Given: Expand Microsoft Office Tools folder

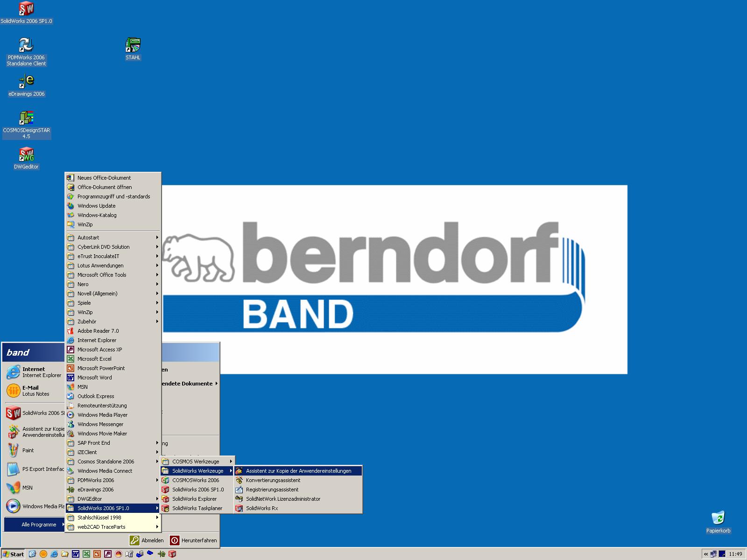Looking at the screenshot, I should (x=113, y=275).
